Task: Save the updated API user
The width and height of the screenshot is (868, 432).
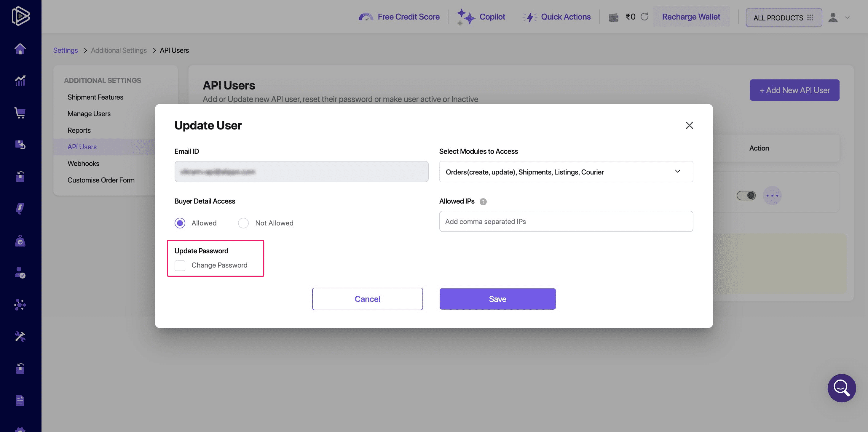Action: click(497, 299)
